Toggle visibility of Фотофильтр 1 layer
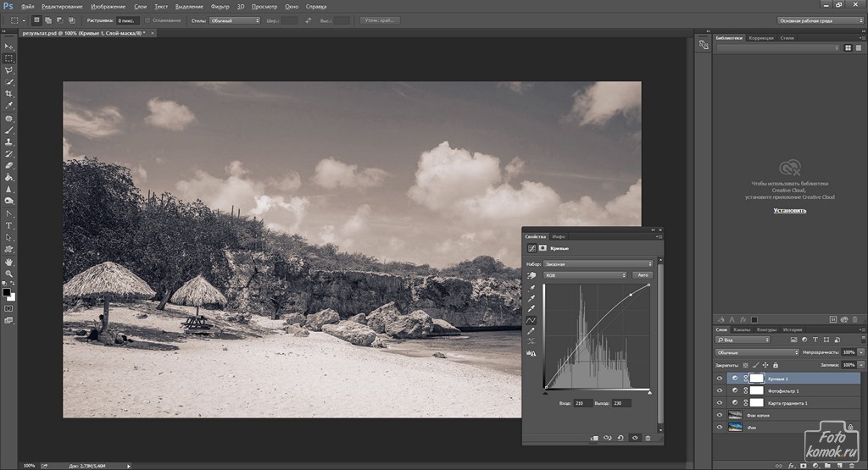This screenshot has width=868, height=470. tap(720, 390)
